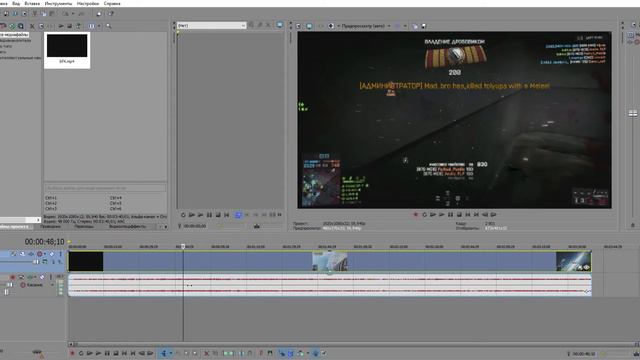Toggle automatic crossfades in timeline toolbar

(x=291, y=353)
